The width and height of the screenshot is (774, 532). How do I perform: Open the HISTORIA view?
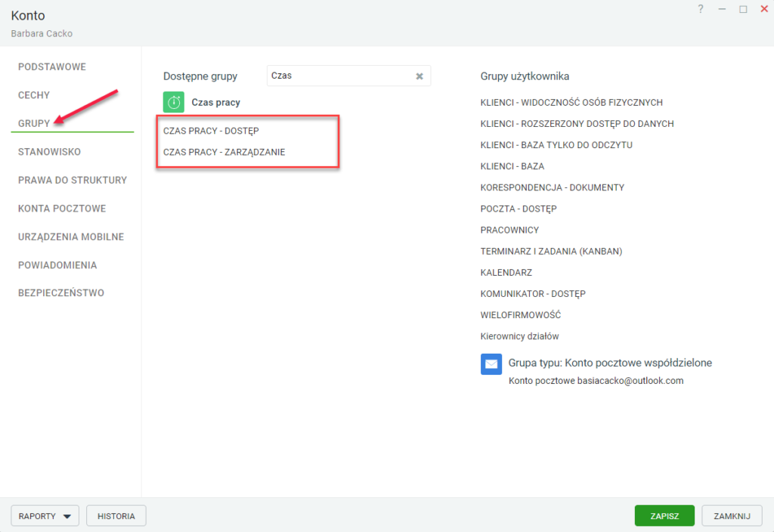pos(116,516)
